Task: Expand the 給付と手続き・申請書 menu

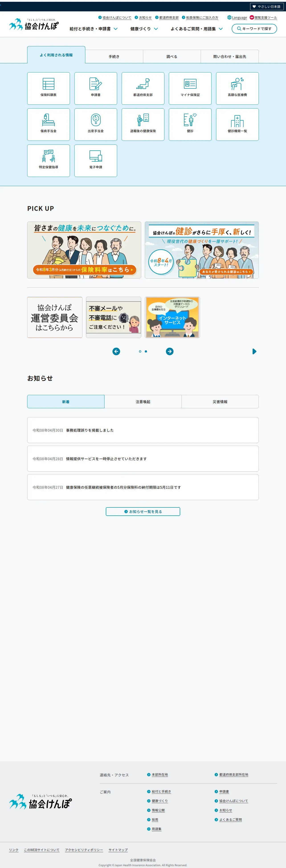Action: point(94,29)
